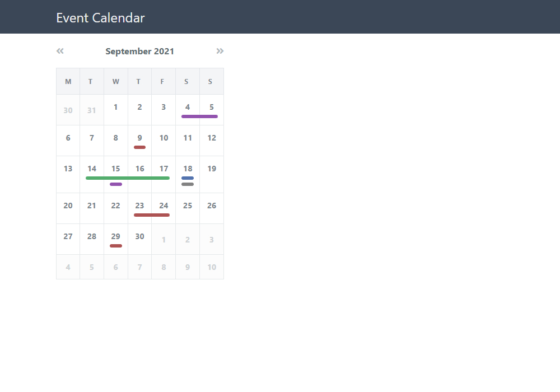560x392 pixels.
Task: Select the greyed-out October 10 cell
Action: click(x=212, y=267)
